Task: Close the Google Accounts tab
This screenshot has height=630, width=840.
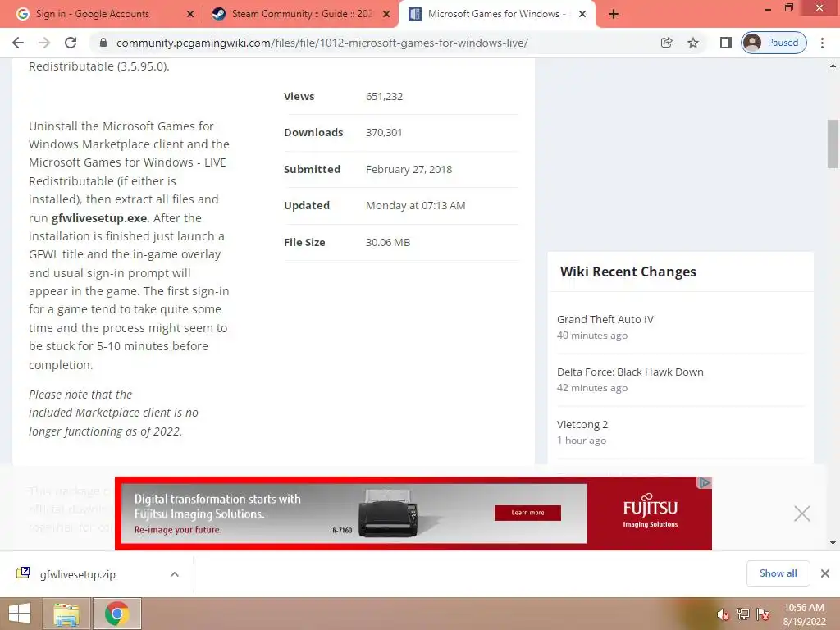Action: [x=190, y=14]
